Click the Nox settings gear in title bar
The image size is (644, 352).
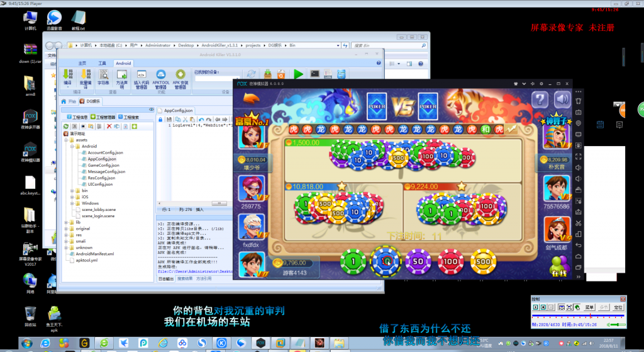tap(541, 84)
